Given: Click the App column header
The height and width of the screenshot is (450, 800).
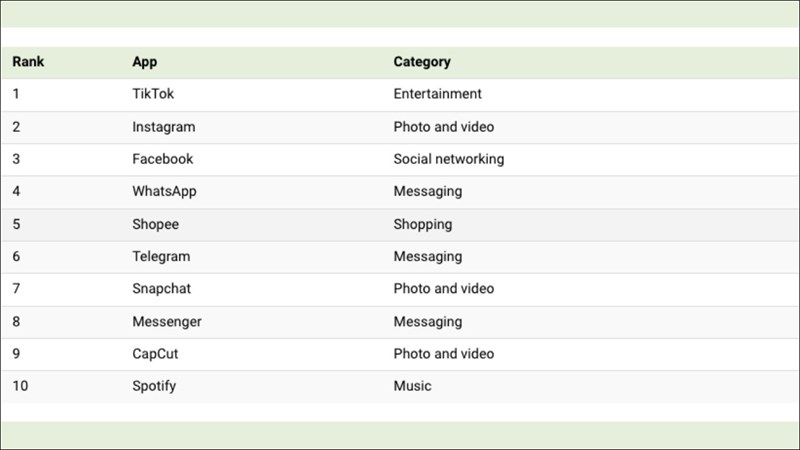Looking at the screenshot, I should point(145,62).
